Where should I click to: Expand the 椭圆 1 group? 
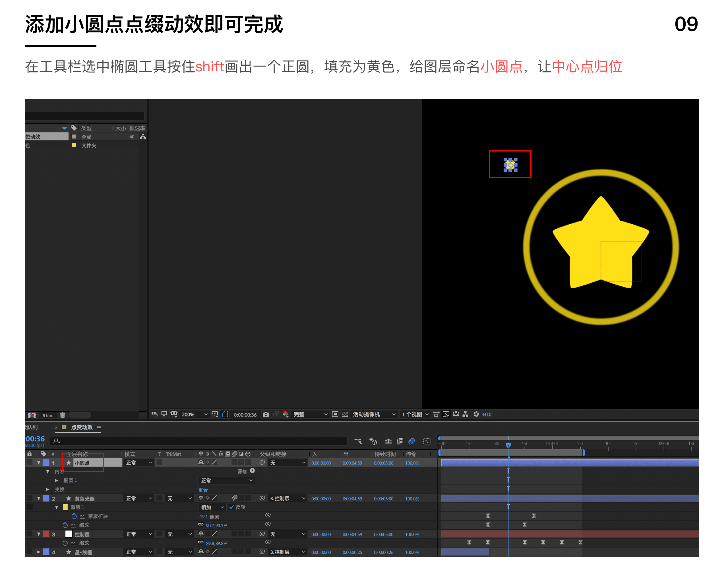coord(56,480)
